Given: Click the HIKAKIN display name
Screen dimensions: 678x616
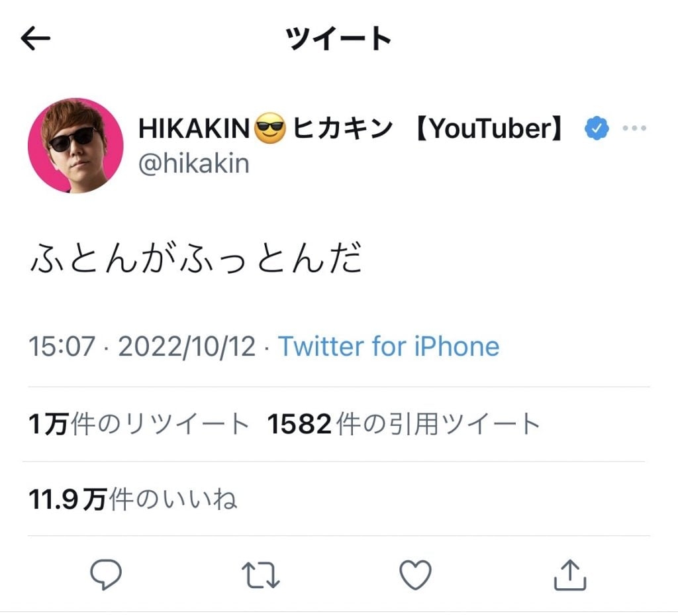Looking at the screenshot, I should tap(194, 128).
